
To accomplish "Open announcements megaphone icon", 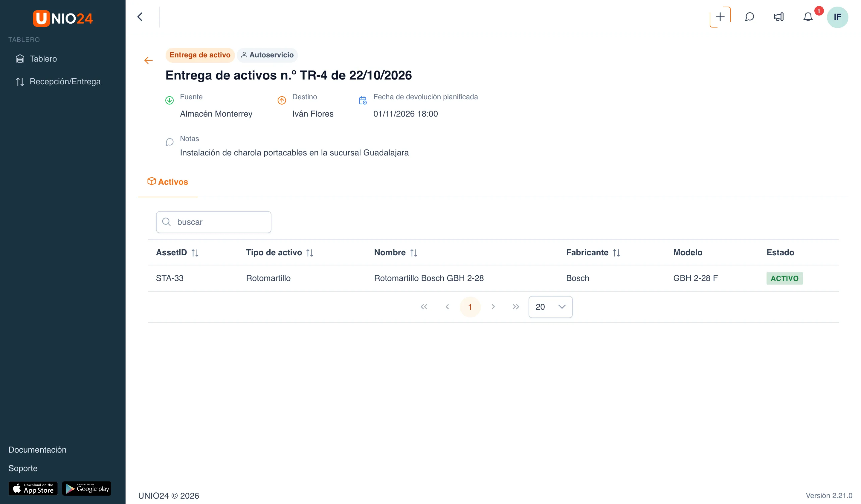I will [779, 17].
